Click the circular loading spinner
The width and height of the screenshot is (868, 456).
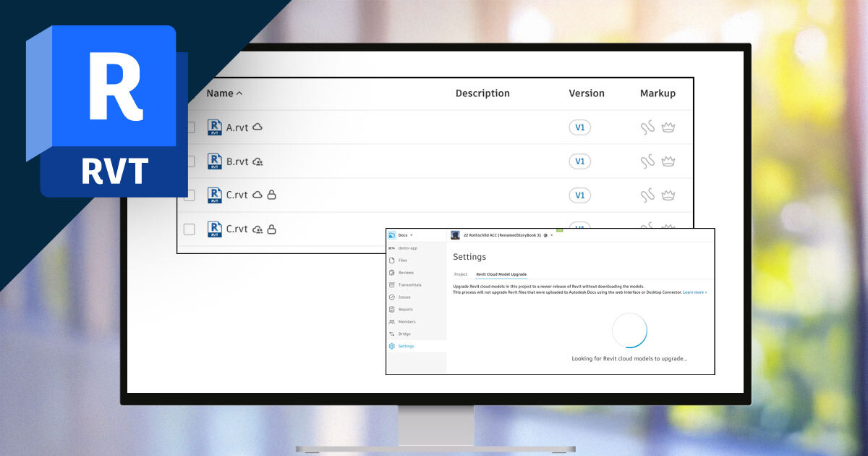tap(629, 331)
